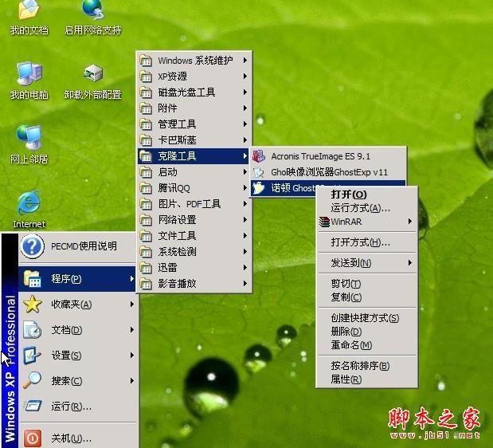
Task: Click the WinRAR books icon
Action: click(324, 222)
